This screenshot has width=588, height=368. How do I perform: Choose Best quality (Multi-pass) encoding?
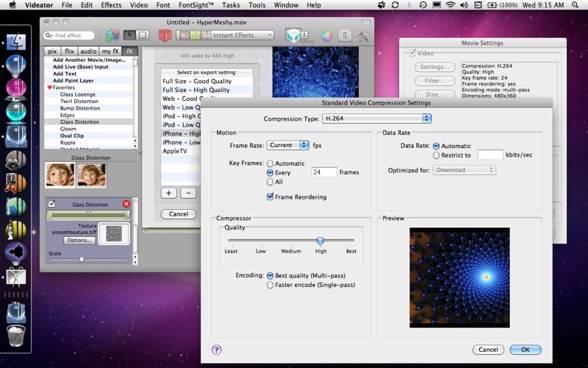270,275
